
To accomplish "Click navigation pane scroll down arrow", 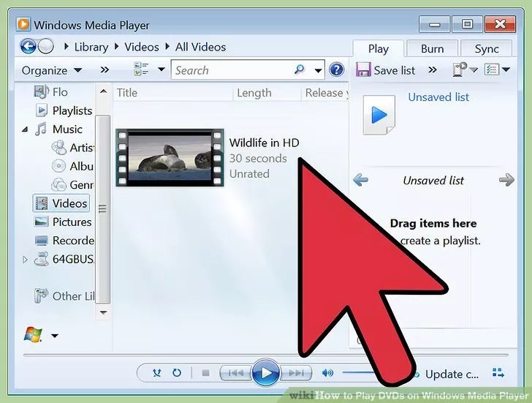I will [x=104, y=312].
